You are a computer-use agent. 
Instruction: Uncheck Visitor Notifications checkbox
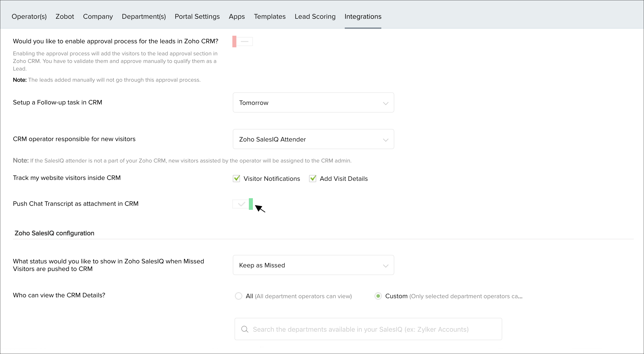[236, 178]
